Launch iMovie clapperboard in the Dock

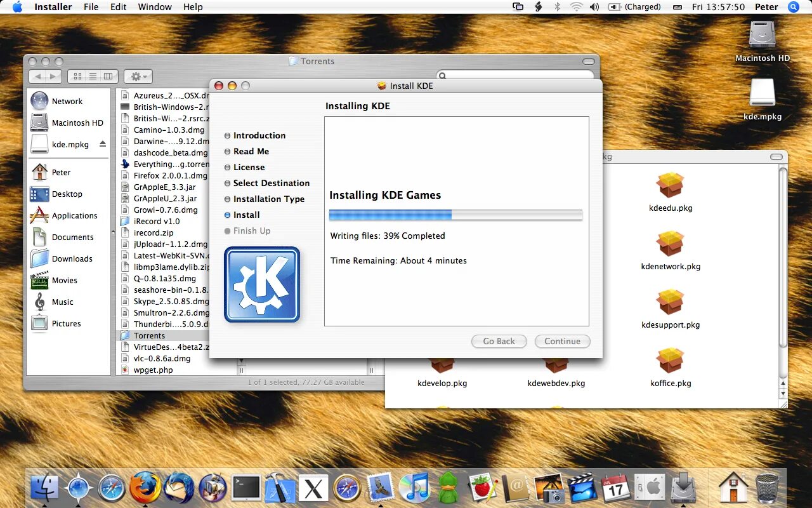pyautogui.click(x=582, y=488)
